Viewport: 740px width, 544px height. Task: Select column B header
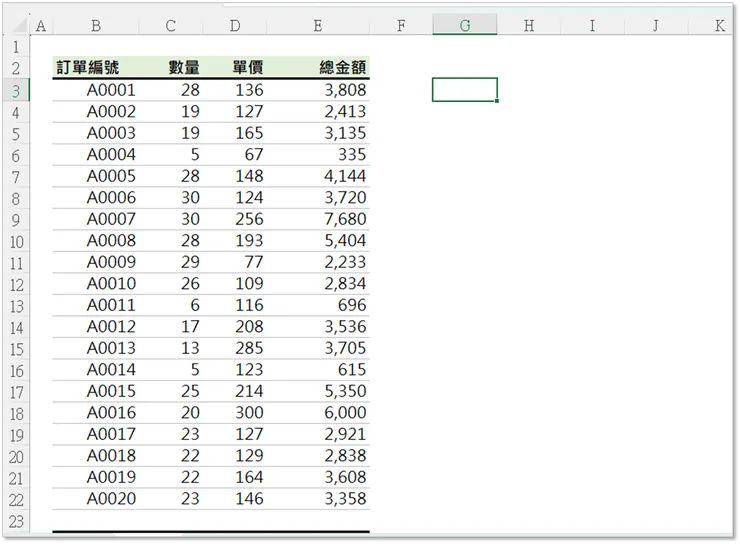tap(95, 26)
